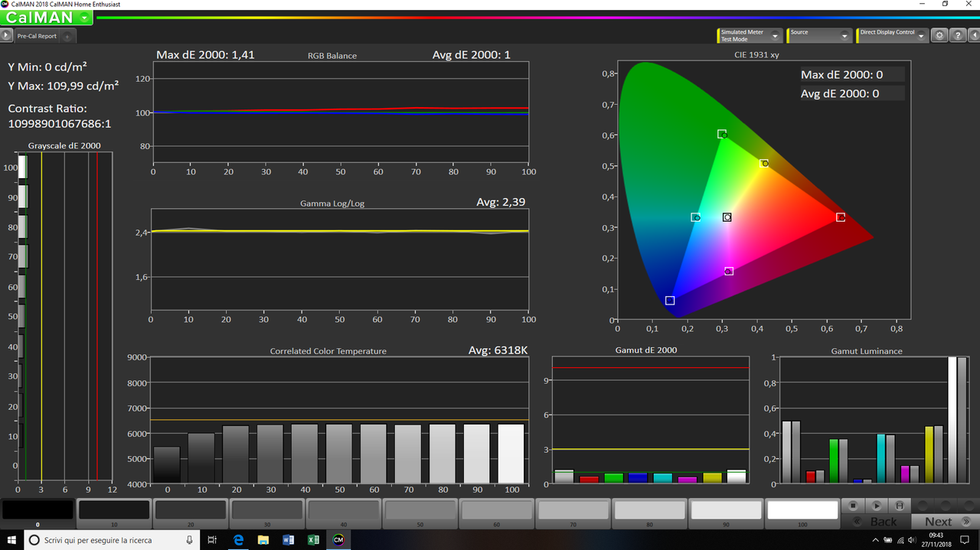
Task: Open the CalMAN main menu arrow
Action: pos(84,17)
